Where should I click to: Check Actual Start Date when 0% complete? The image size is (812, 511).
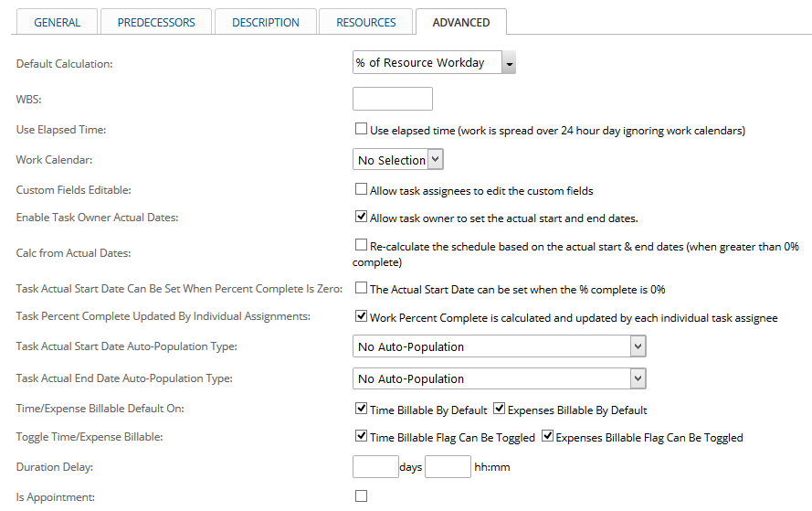361,288
